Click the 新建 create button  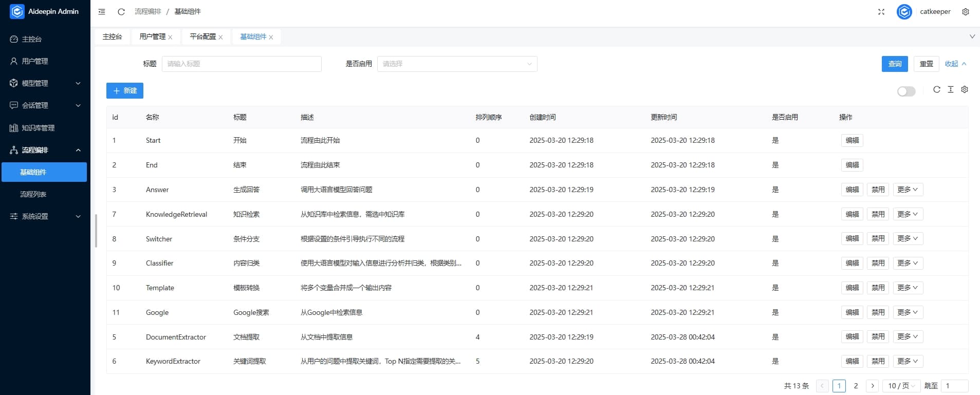click(x=125, y=90)
